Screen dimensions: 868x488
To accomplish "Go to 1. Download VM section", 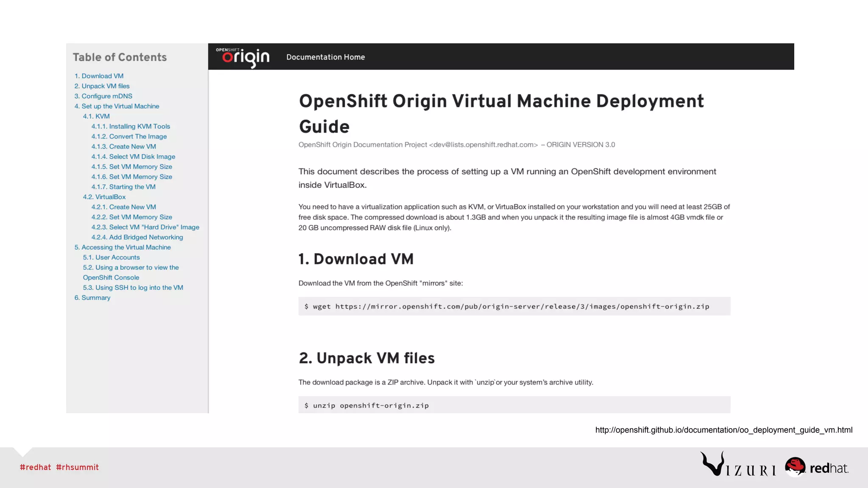I will [99, 76].
